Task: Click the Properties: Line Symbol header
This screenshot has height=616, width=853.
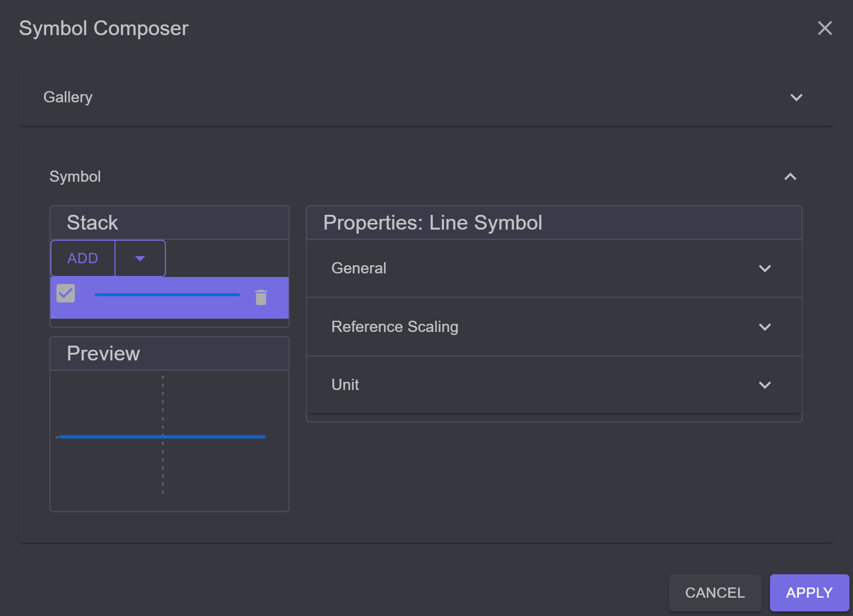Action: pos(433,222)
